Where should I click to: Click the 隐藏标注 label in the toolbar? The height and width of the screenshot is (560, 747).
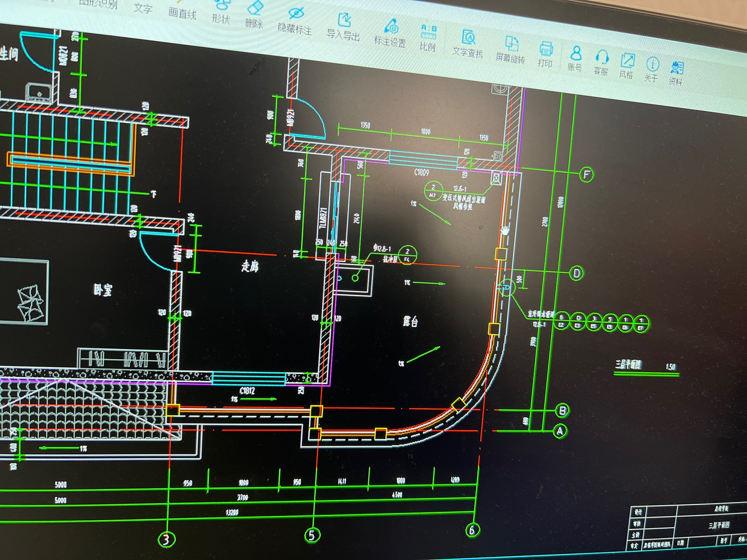(x=295, y=29)
